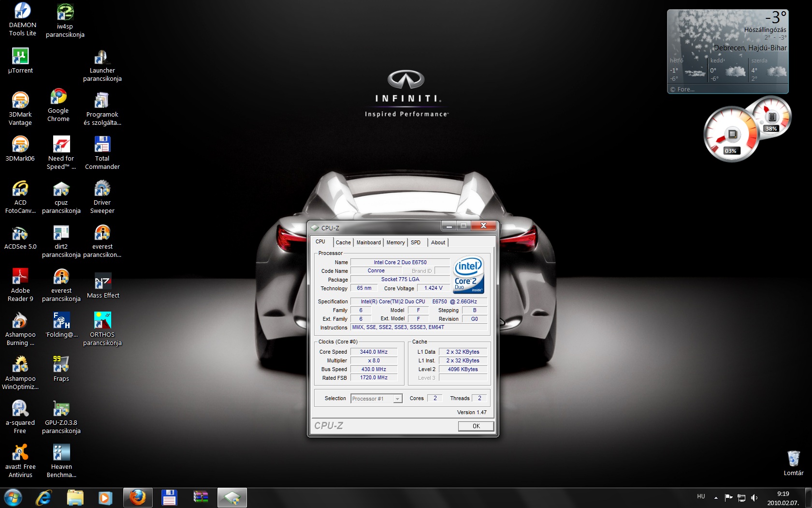Open Windows Media Player from the taskbar

pos(105,498)
